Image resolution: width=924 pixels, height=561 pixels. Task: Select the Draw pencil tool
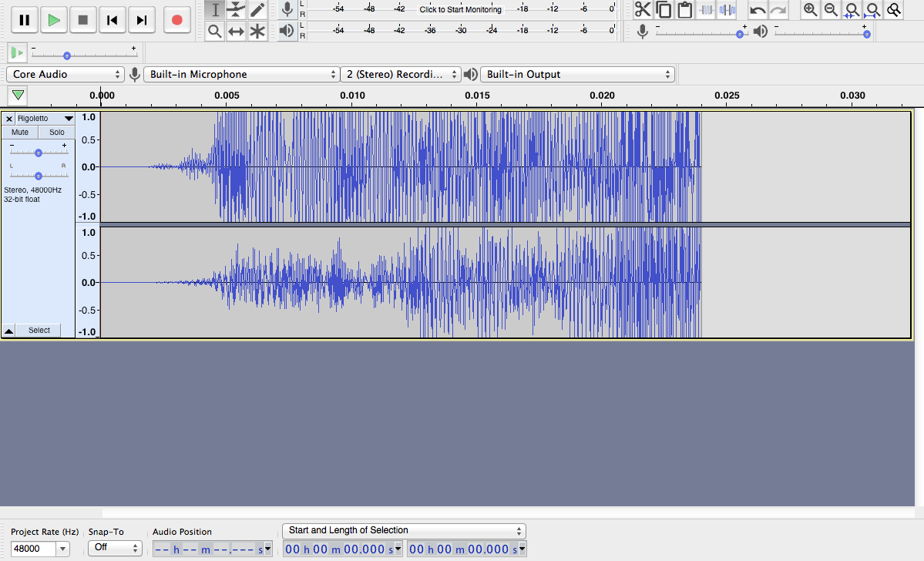point(257,9)
